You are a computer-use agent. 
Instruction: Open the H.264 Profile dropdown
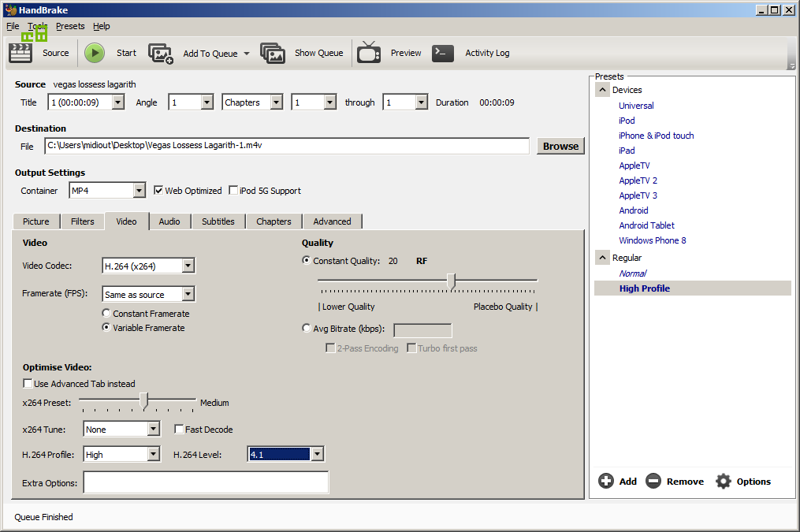pos(154,454)
